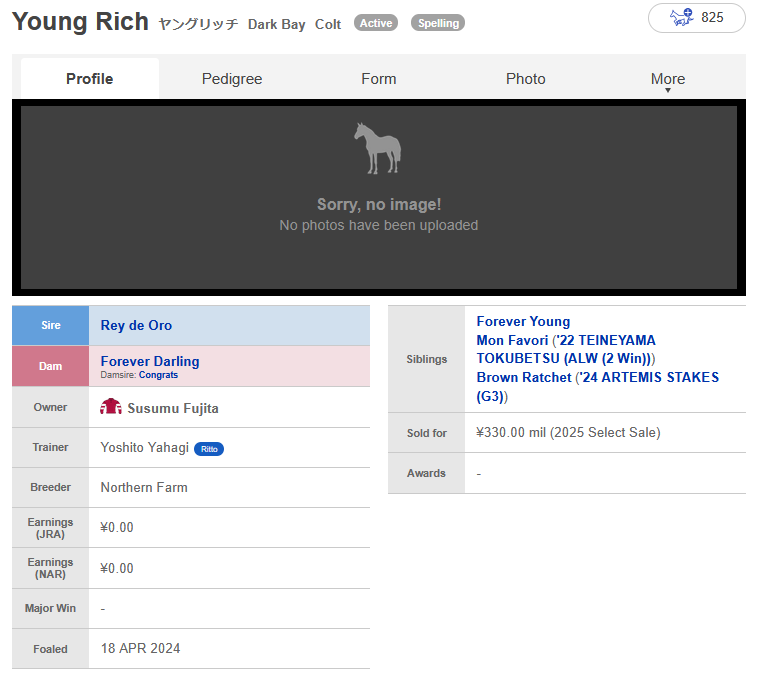This screenshot has width=758, height=677.
Task: Open sibling link Forever Young
Action: [523, 321]
